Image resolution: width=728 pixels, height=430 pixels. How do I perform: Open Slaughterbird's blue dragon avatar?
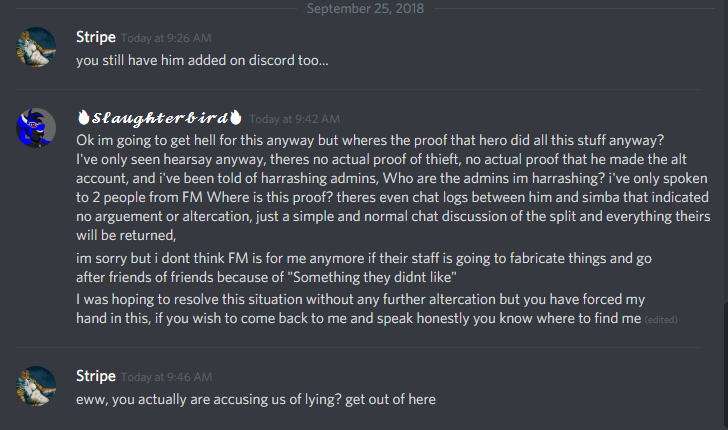coord(36,128)
